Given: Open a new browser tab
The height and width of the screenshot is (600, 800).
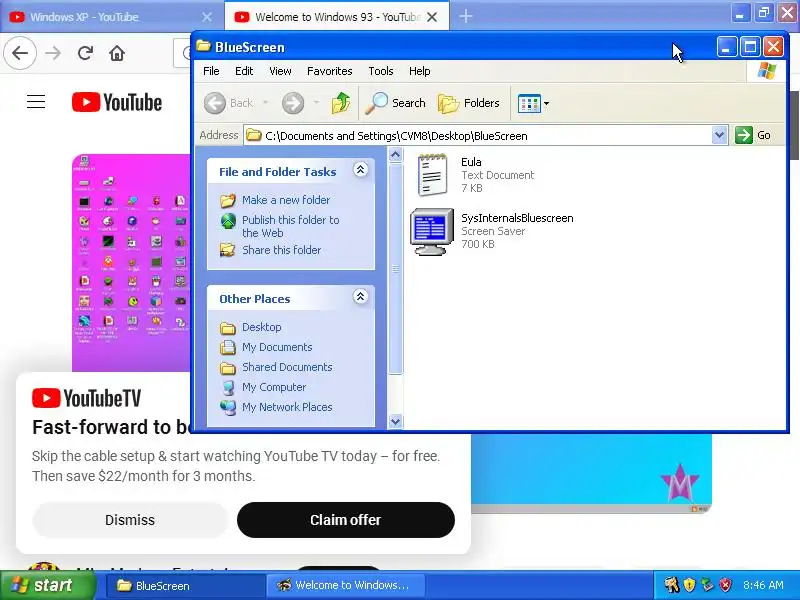Looking at the screenshot, I should coord(465,16).
